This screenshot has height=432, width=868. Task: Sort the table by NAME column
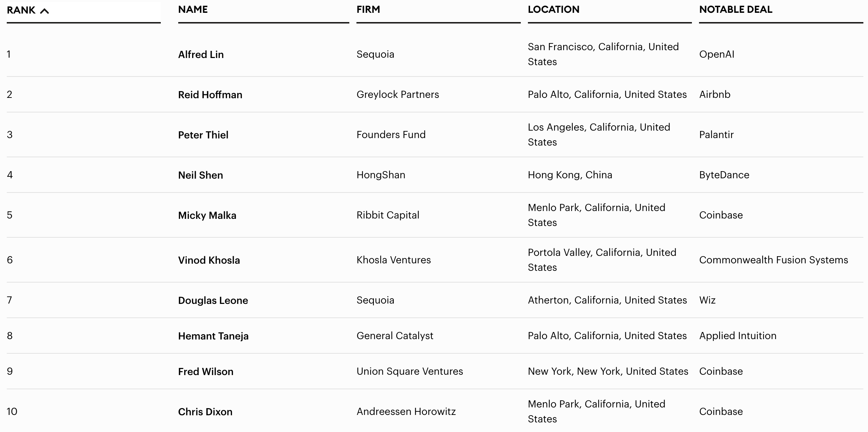tap(193, 10)
